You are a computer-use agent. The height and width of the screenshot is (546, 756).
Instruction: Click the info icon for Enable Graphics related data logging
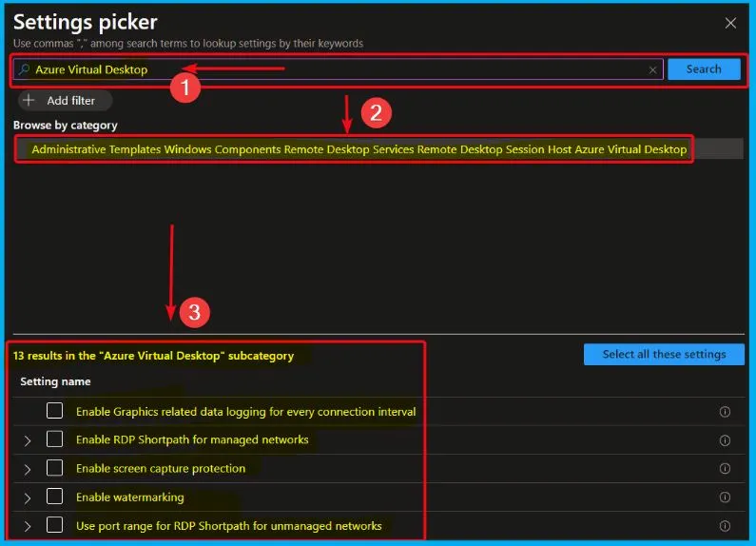(x=725, y=412)
